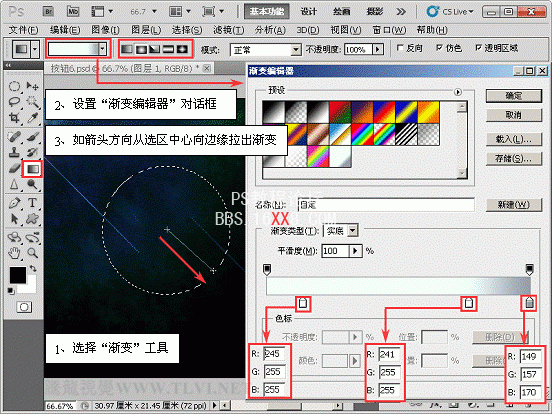This screenshot has height=414, width=552.
Task: Launch Adobe Bridge from application bar
Action: pos(49,12)
